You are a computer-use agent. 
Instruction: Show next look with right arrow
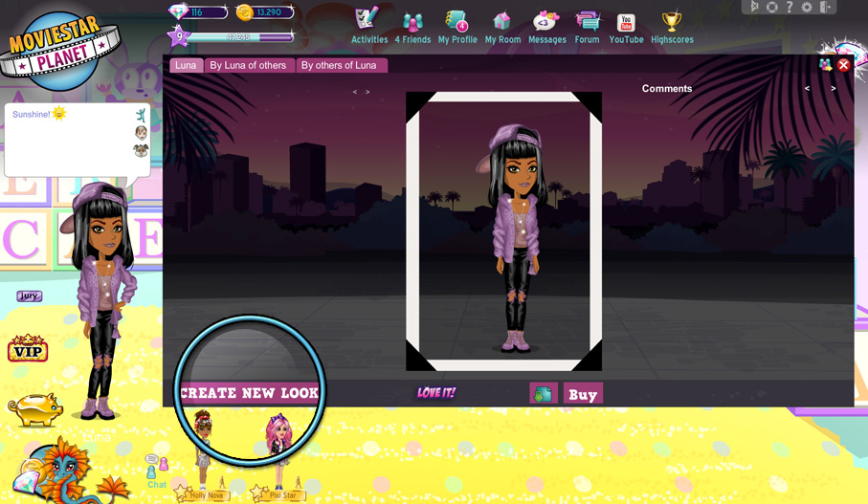pyautogui.click(x=367, y=93)
